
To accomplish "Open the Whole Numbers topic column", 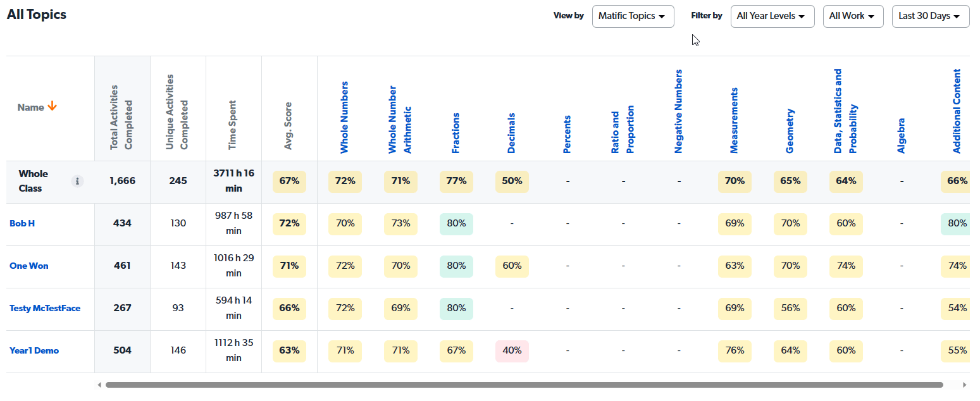I will (345, 117).
